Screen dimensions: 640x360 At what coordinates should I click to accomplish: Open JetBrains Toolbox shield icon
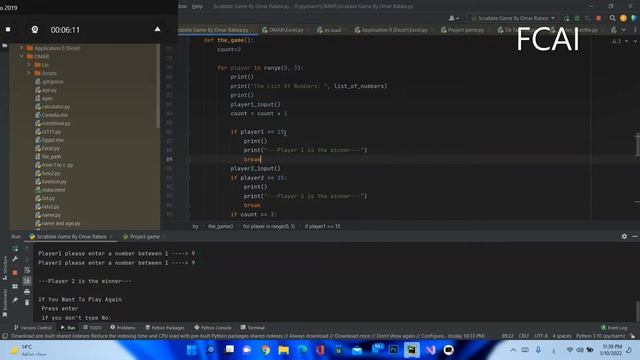click(x=634, y=18)
